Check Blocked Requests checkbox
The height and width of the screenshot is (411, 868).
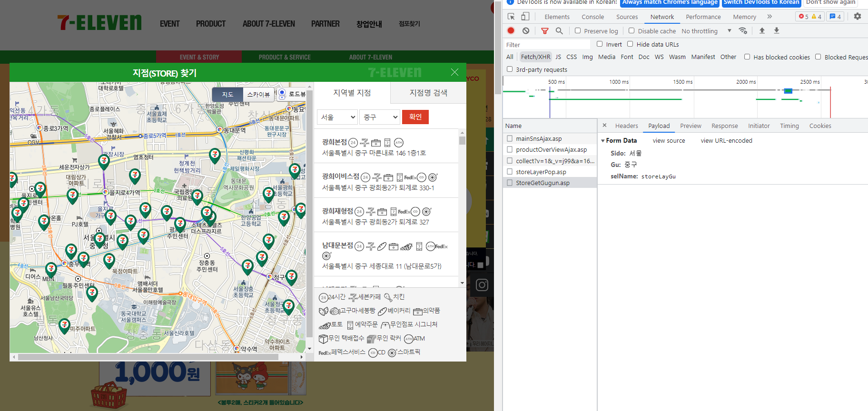(x=818, y=57)
